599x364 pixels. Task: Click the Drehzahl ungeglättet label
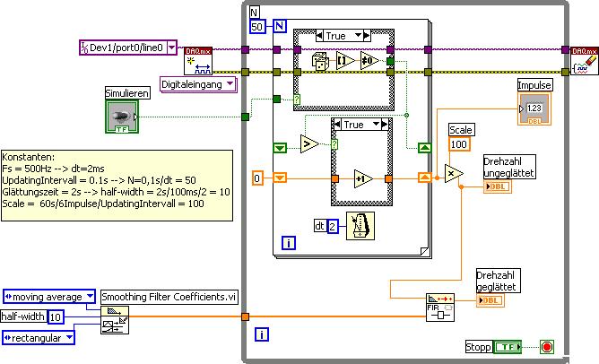tap(509, 167)
